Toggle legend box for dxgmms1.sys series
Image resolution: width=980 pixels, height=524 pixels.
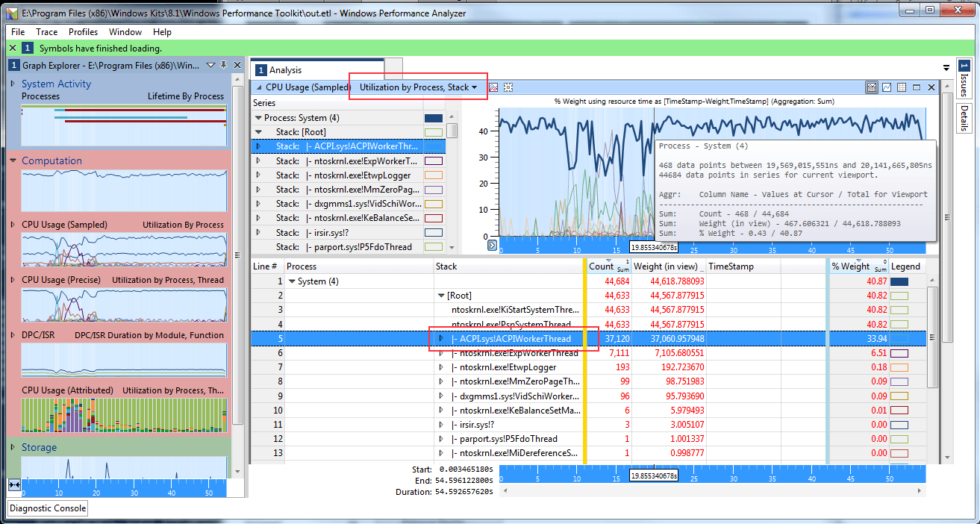coord(433,204)
